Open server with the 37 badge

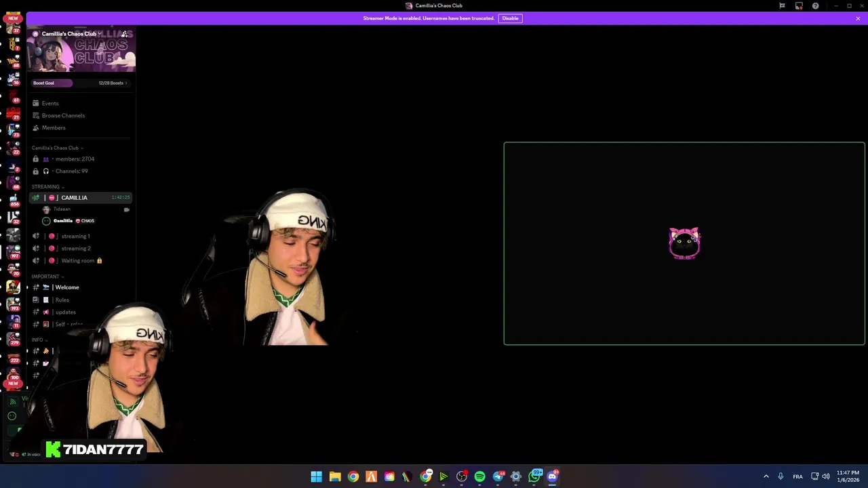[13, 27]
